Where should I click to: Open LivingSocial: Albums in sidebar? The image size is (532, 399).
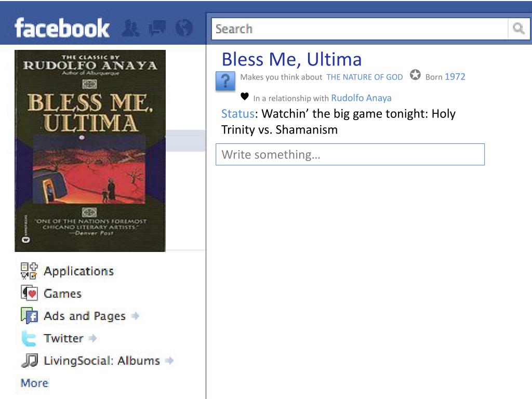coord(102,361)
